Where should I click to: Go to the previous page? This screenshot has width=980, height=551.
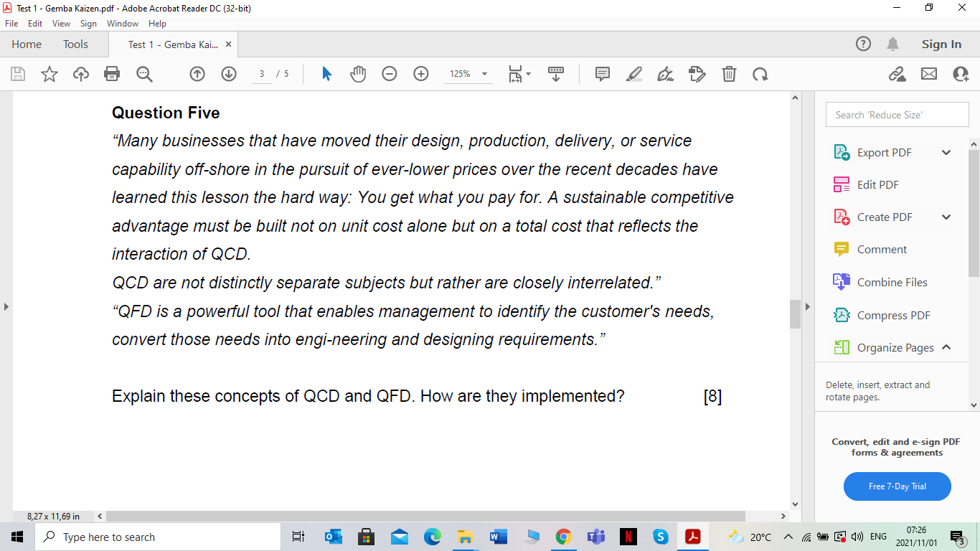tap(197, 74)
